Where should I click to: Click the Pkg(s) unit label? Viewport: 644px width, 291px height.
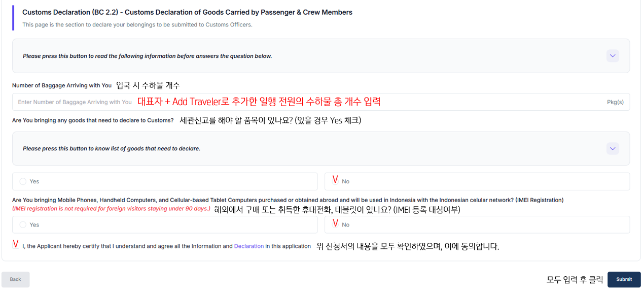pos(615,102)
